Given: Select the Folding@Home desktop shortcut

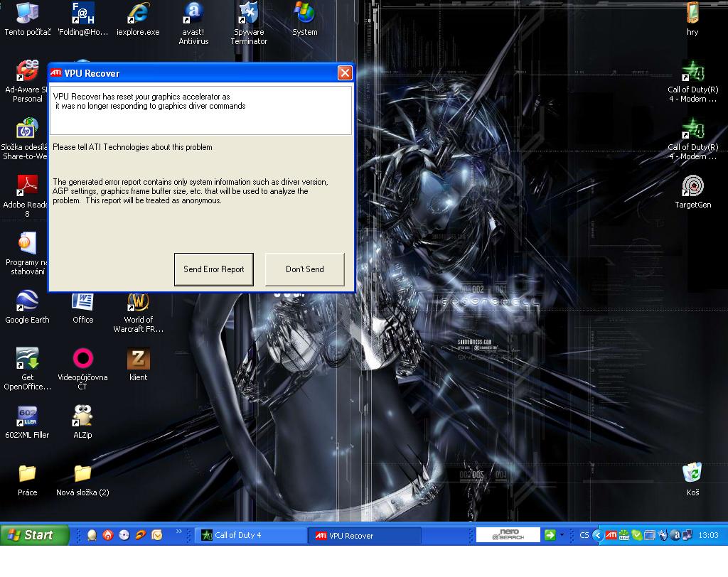Looking at the screenshot, I should point(83,19).
